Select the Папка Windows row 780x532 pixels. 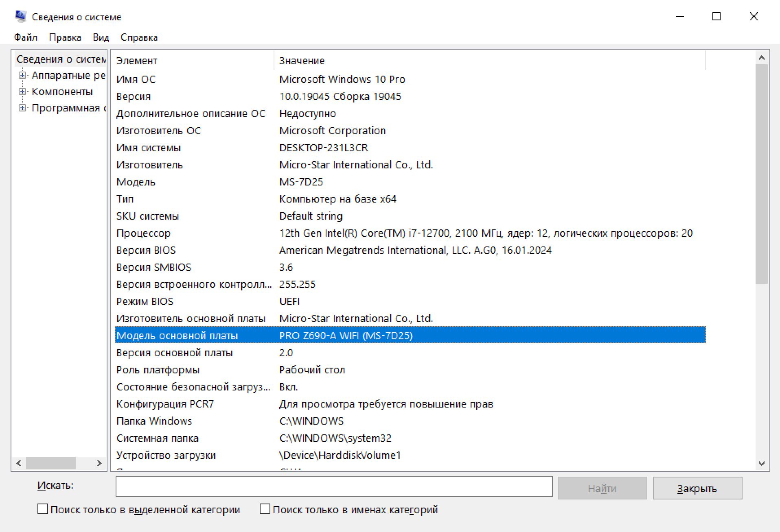(x=410, y=421)
